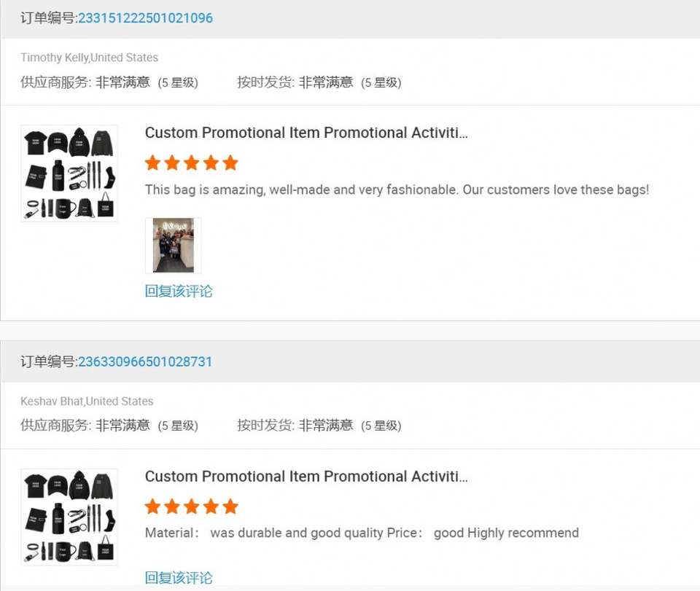Click third star of Keshav Bhat's rating

pyautogui.click(x=192, y=506)
